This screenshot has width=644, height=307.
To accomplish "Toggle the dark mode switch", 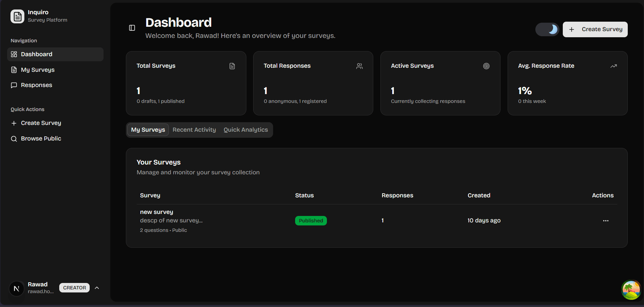I will tap(547, 29).
